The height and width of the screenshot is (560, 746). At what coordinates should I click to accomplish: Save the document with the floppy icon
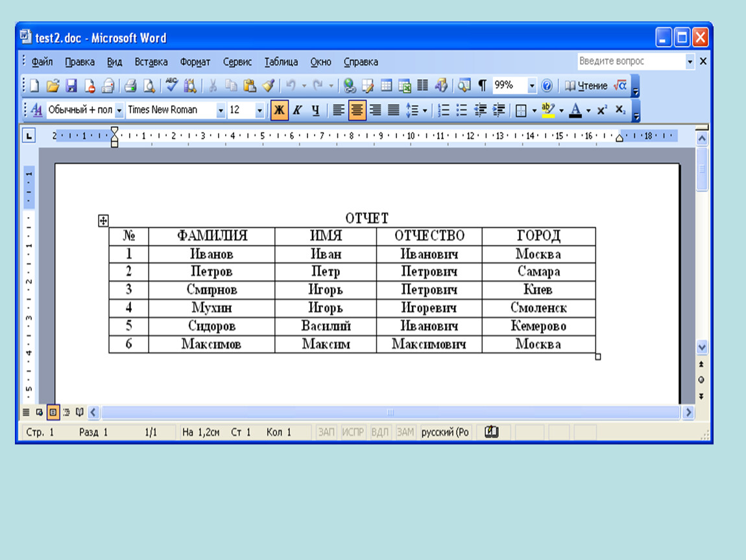[x=71, y=86]
